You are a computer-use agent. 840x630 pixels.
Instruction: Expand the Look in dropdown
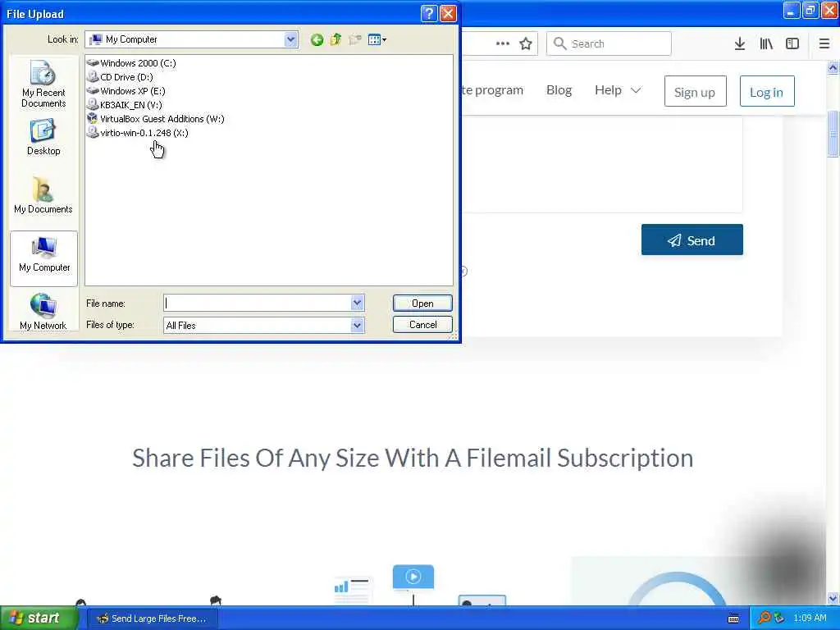(290, 39)
